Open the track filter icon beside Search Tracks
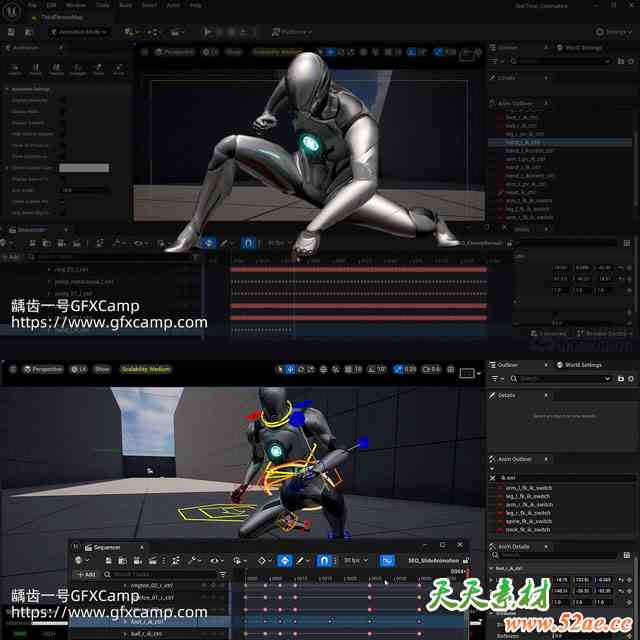 222,574
